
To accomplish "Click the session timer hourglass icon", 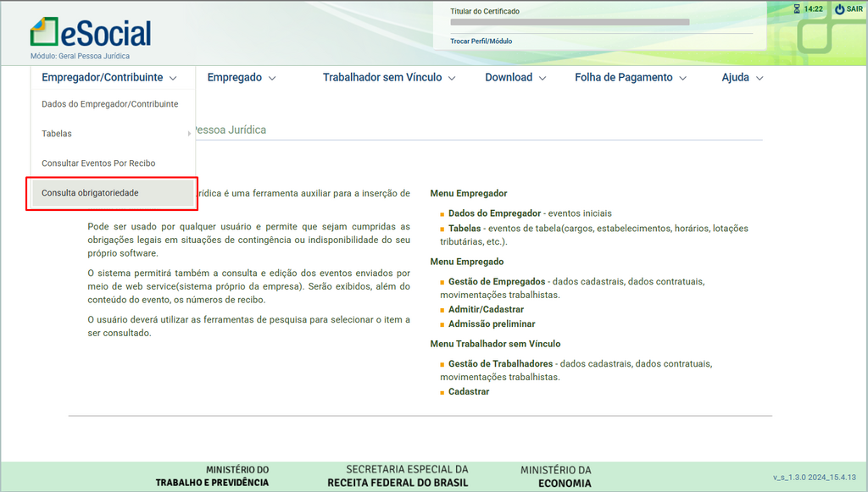I will [797, 9].
